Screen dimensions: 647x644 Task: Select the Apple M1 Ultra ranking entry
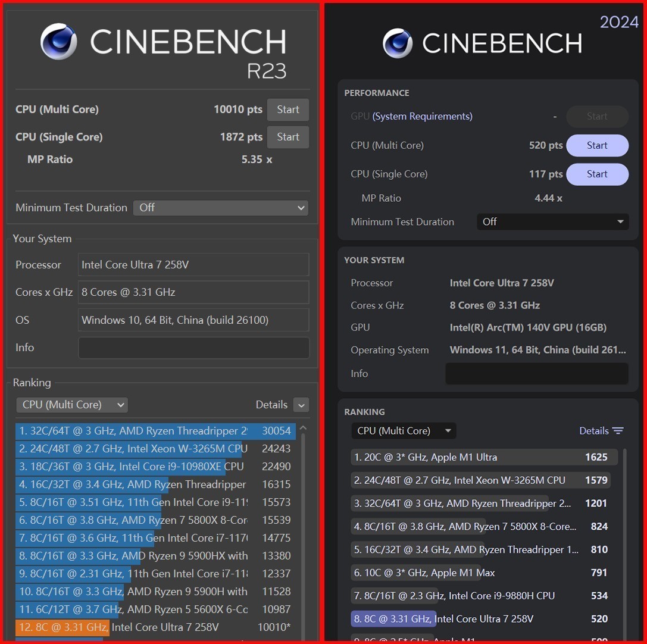(x=483, y=457)
